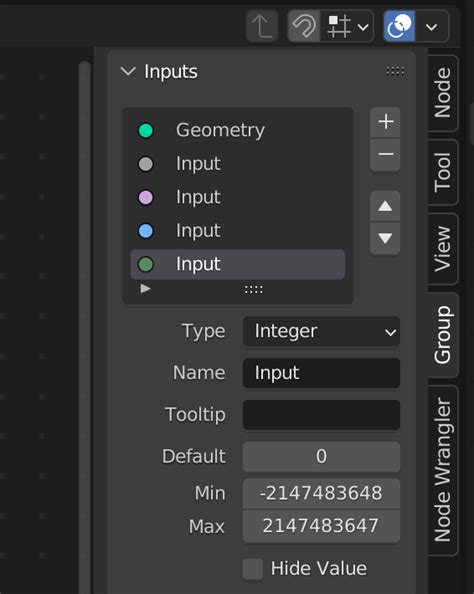
Task: Click the inputs list resize grip
Action: tap(253, 290)
